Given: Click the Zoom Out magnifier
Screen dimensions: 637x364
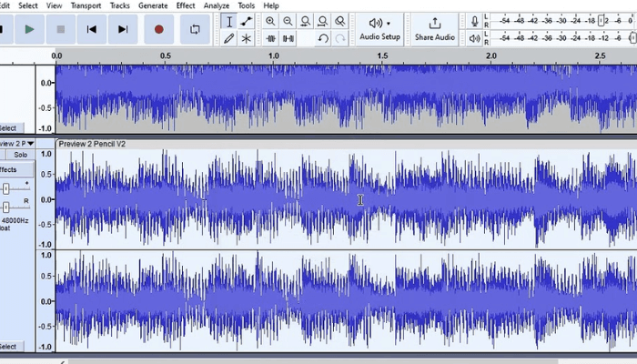Looking at the screenshot, I should [x=288, y=21].
